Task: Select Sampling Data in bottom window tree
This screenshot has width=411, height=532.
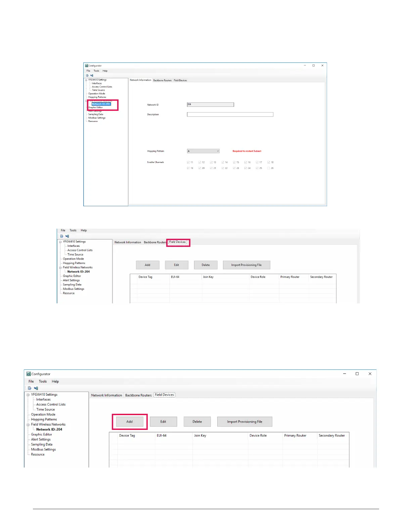Action: (x=42, y=445)
